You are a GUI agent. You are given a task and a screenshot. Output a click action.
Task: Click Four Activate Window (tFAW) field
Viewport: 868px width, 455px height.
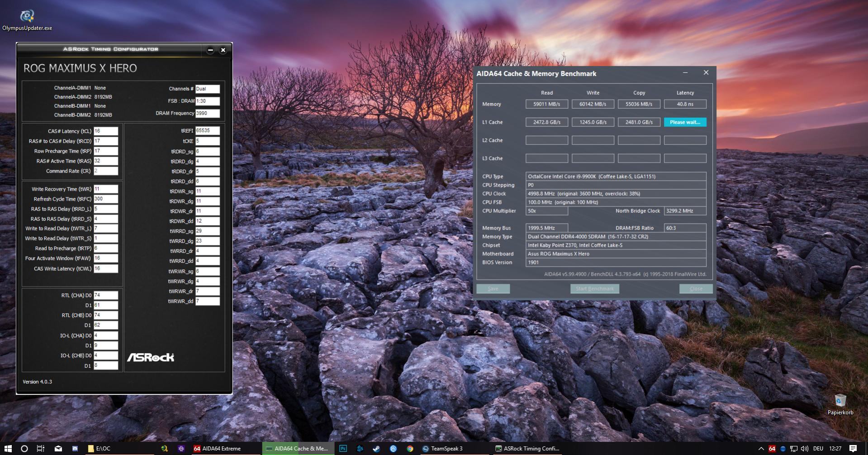pos(106,258)
